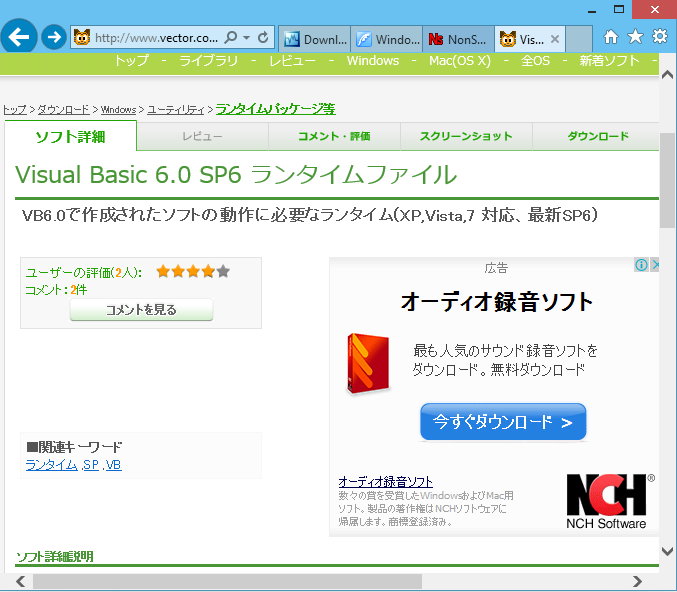
Task: Click the horizontal scrollbar thumb
Action: 227,581
